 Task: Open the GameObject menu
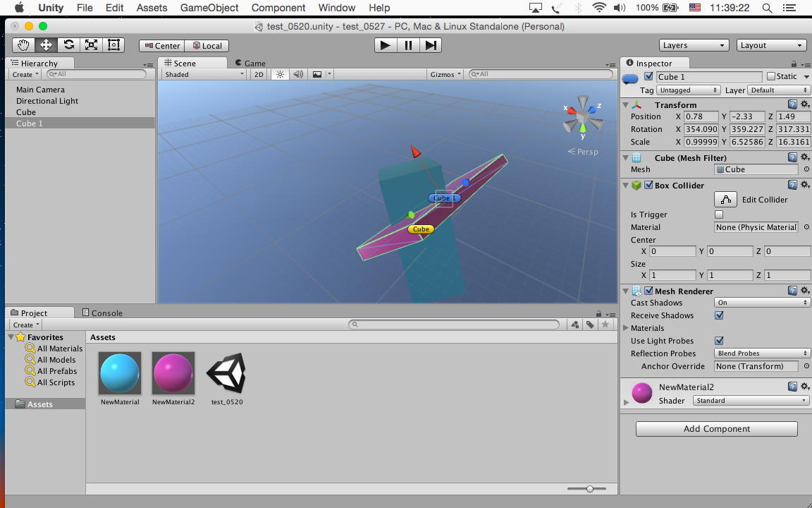209,8
